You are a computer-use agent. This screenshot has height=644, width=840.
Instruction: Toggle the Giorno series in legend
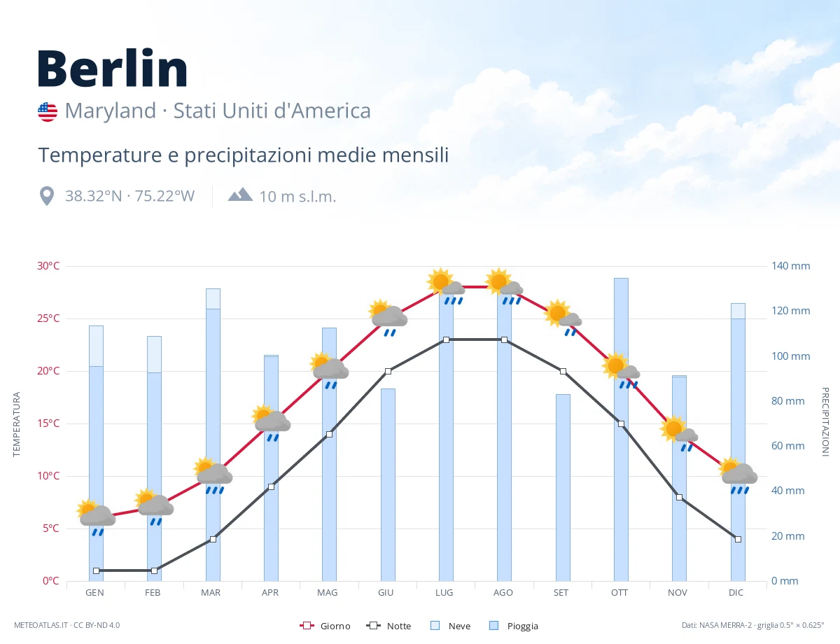[325, 626]
